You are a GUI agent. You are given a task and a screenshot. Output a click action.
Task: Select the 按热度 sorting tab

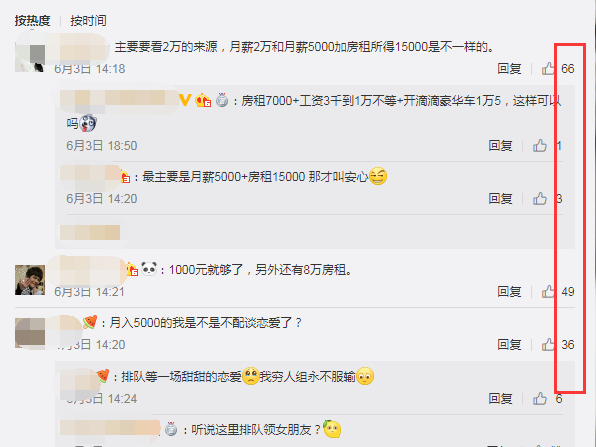(x=32, y=21)
